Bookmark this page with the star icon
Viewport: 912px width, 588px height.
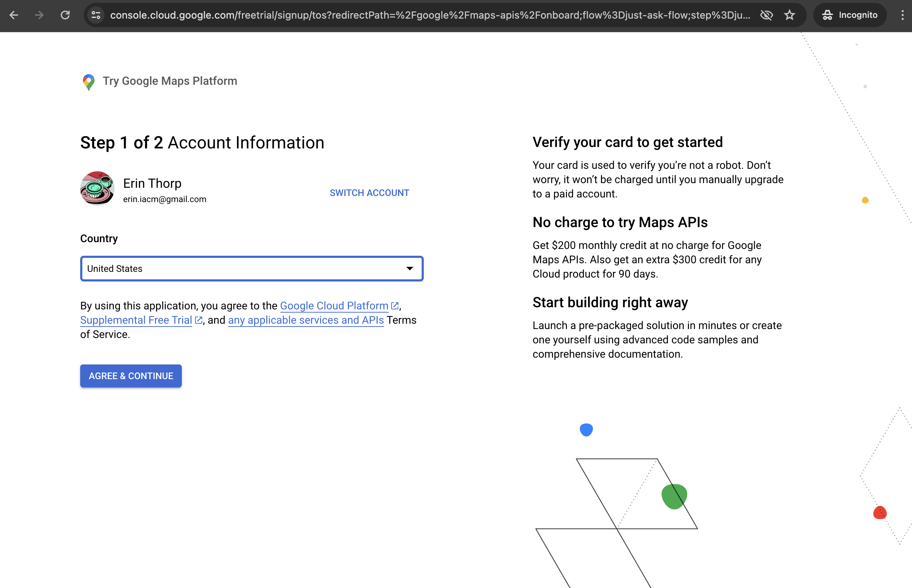coord(789,15)
